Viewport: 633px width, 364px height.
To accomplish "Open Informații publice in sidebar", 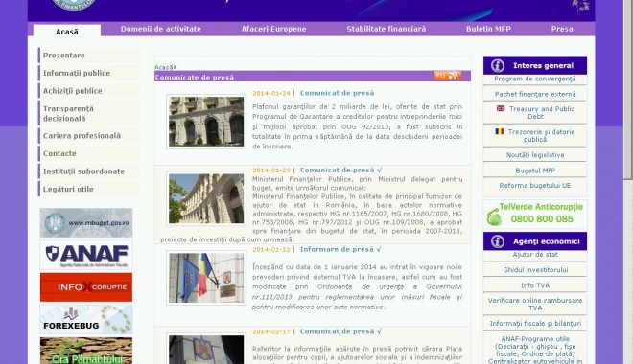I will click(x=88, y=73).
